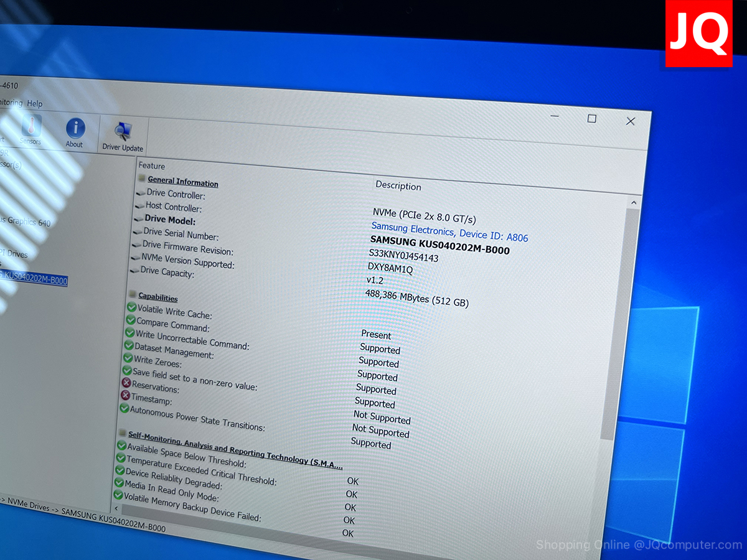Click the General Information section icon
747x560 pixels.
[x=141, y=178]
